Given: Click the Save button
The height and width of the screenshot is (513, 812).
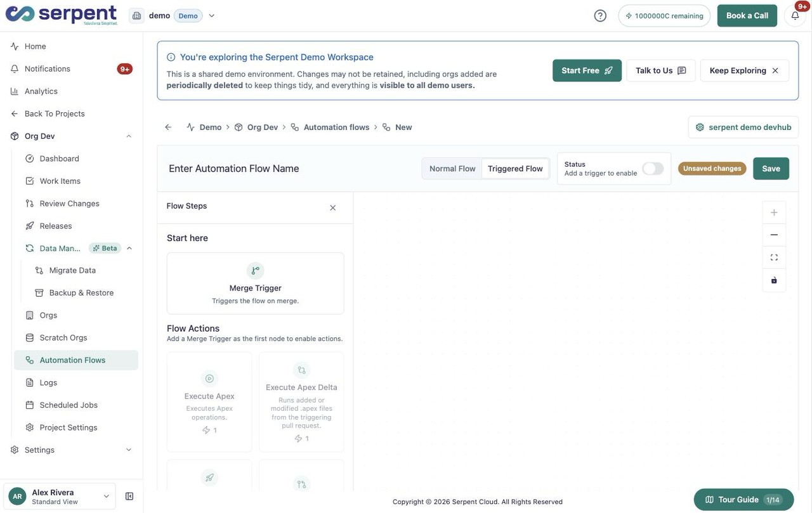Looking at the screenshot, I should [771, 169].
